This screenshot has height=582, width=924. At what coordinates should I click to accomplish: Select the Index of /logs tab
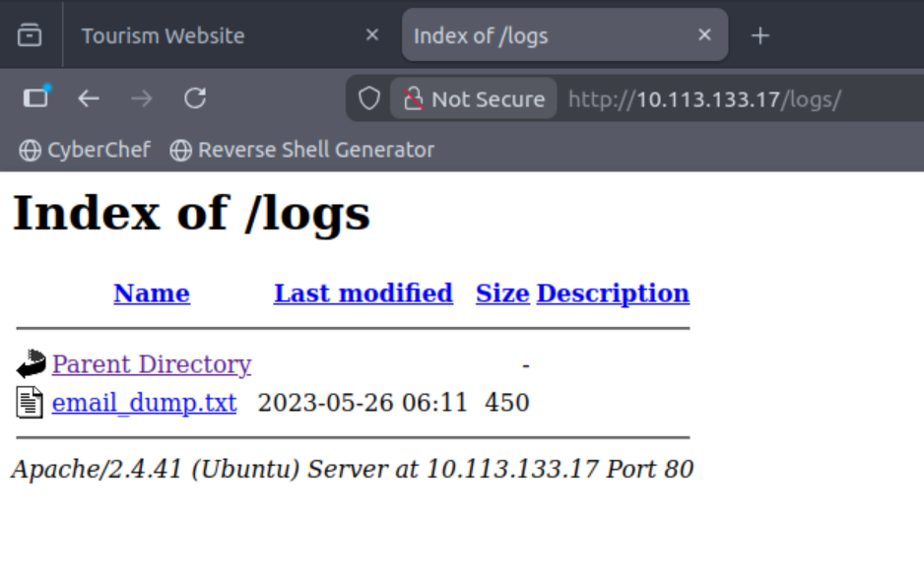[x=564, y=35]
